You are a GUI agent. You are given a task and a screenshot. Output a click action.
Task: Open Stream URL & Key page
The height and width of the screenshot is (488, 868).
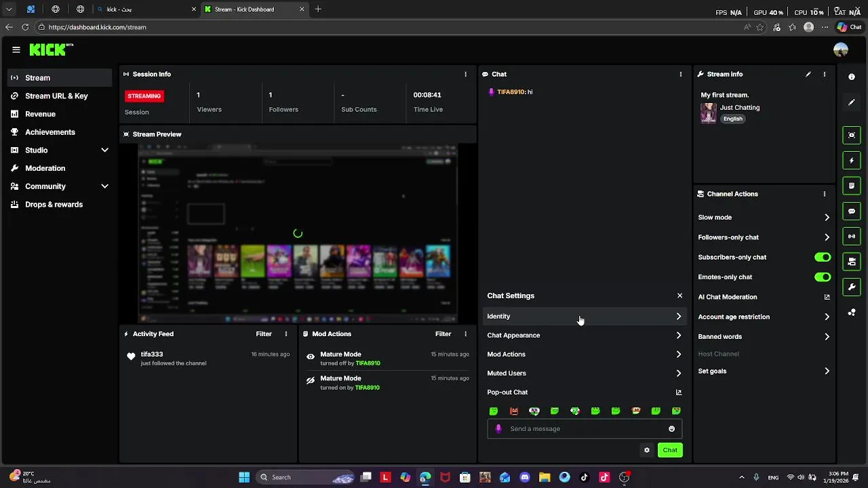(x=60, y=96)
